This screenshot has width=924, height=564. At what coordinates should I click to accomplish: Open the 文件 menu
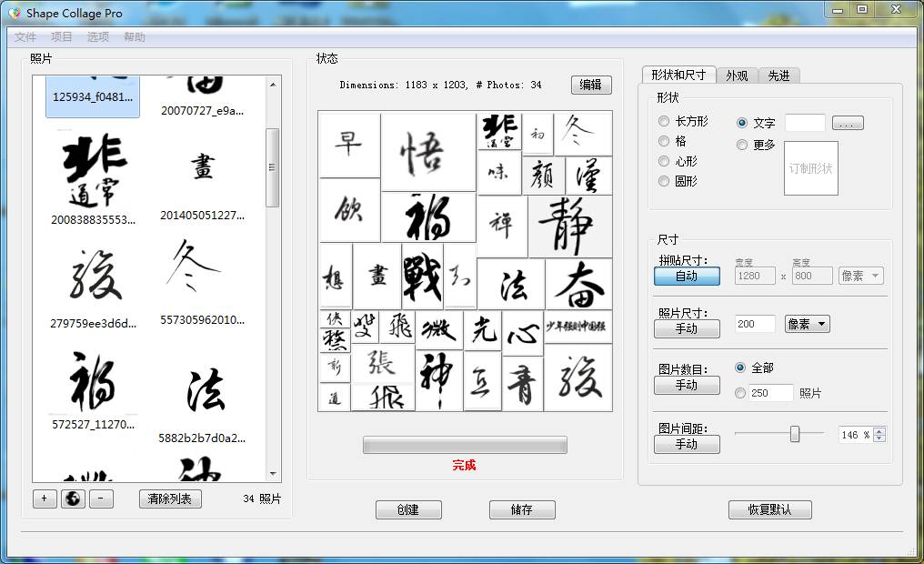click(25, 36)
